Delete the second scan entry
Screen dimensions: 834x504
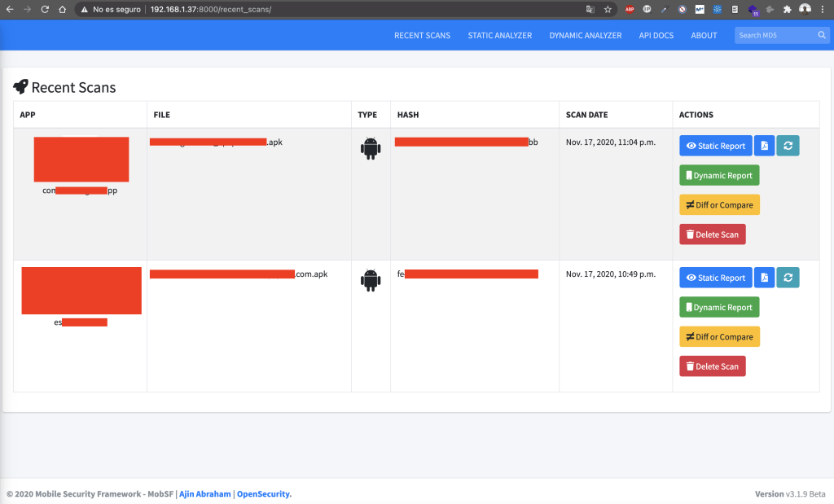[x=712, y=366]
